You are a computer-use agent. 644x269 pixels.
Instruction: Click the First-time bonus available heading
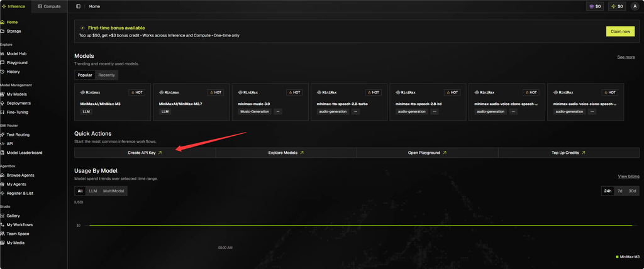click(116, 28)
